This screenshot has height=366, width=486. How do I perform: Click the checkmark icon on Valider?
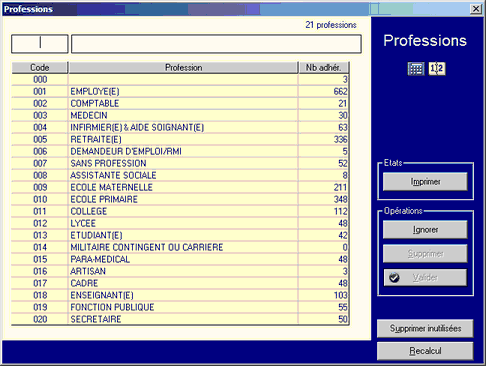pos(394,277)
